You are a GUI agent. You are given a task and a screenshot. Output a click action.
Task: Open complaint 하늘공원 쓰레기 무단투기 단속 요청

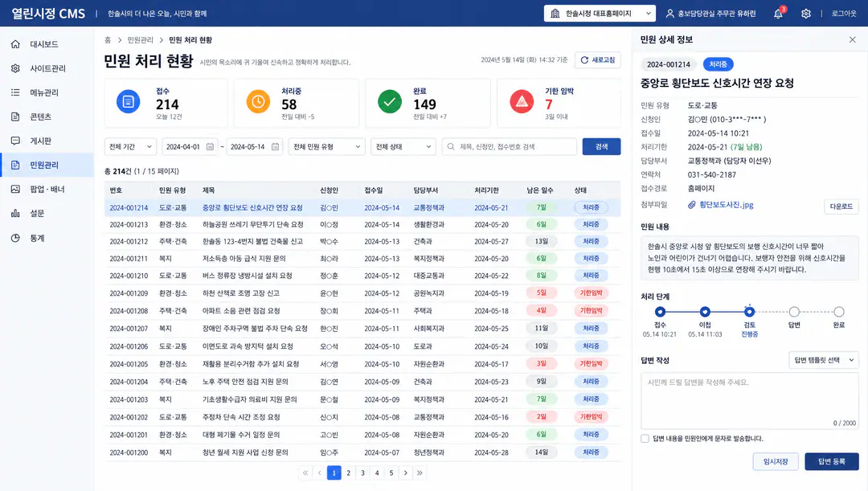[x=252, y=225]
